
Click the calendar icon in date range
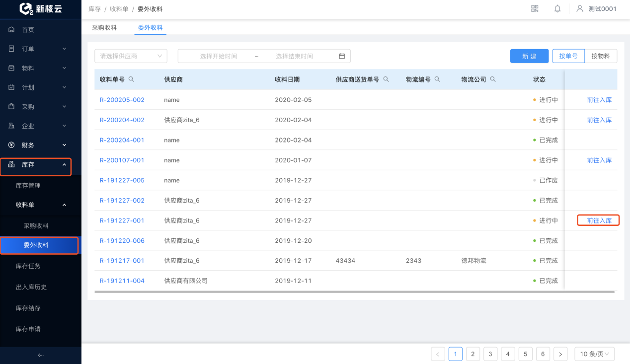[342, 56]
